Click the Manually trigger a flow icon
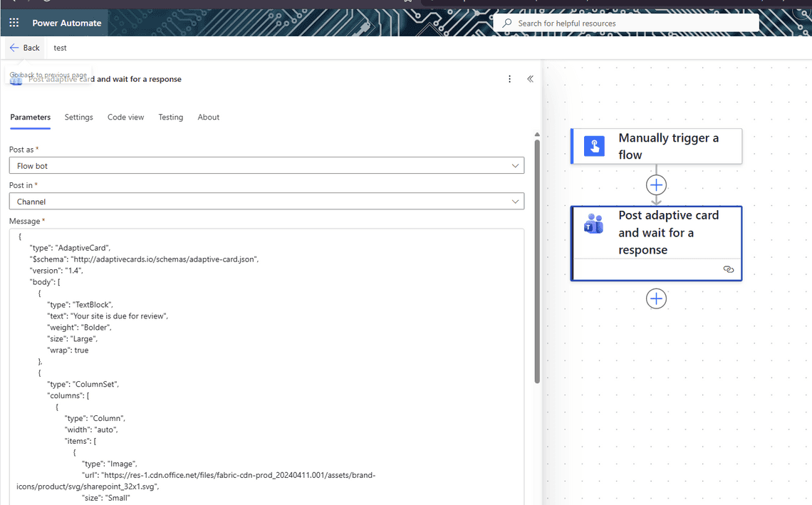The height and width of the screenshot is (505, 812). 594,146
